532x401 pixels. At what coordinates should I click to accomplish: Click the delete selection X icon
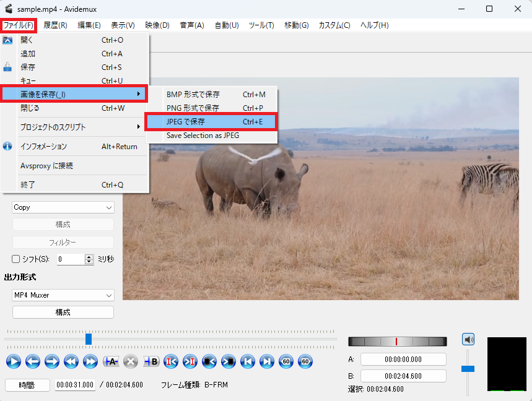(x=131, y=361)
